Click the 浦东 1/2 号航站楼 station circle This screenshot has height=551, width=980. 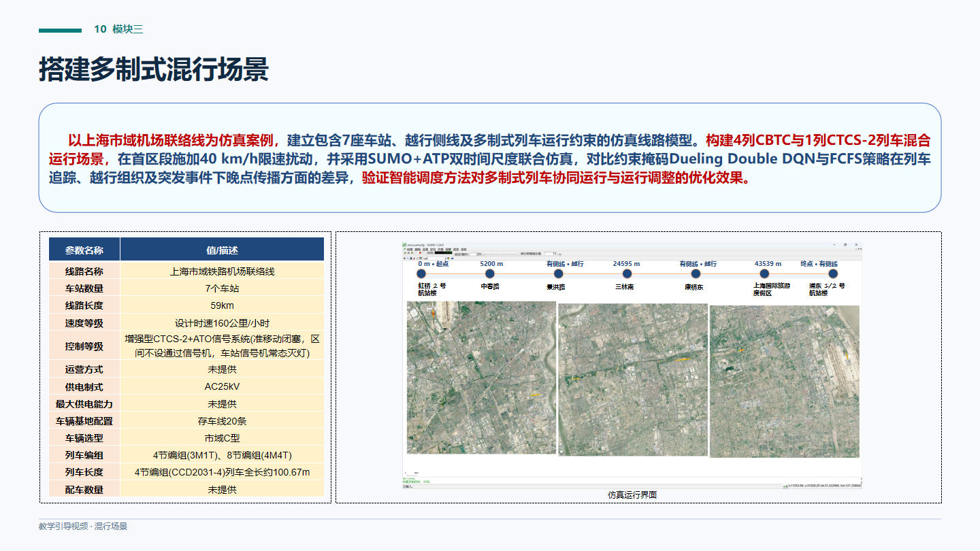tap(833, 273)
